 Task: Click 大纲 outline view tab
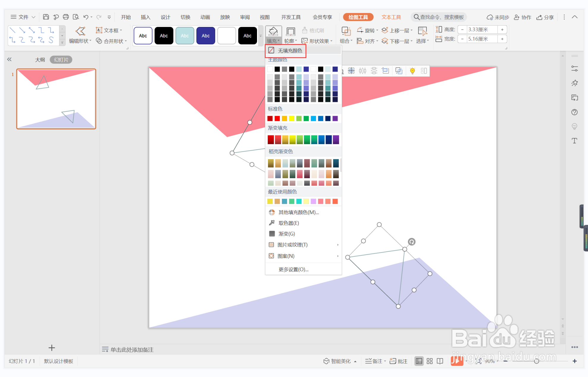(39, 59)
